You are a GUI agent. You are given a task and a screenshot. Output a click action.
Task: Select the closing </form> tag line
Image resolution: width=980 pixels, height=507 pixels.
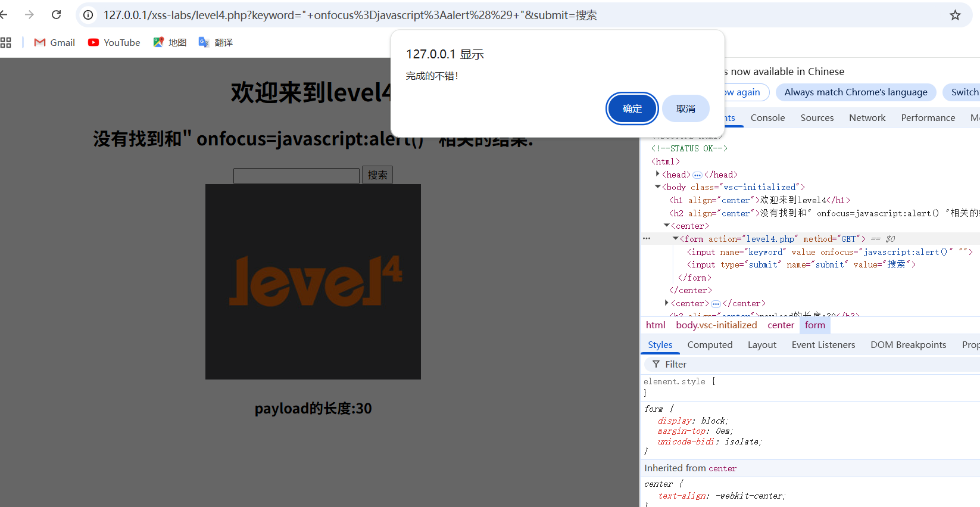(695, 278)
